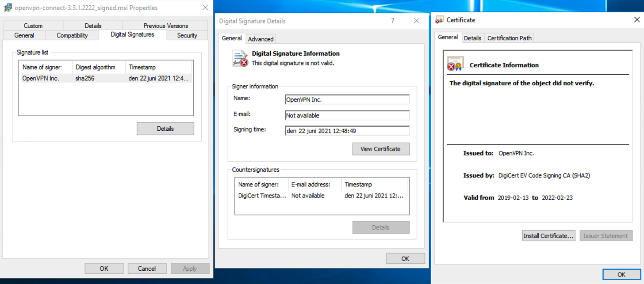This screenshot has height=284, width=644.
Task: Click the signature did not verify message
Action: pyautogui.click(x=521, y=83)
